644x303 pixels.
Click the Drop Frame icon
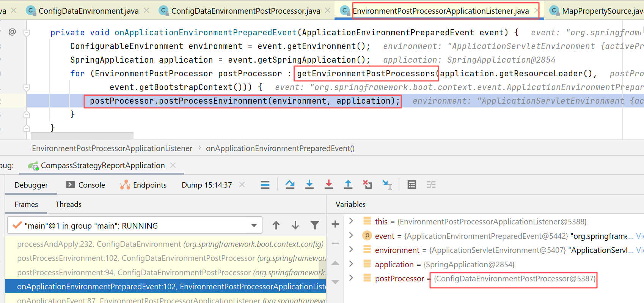tap(367, 185)
